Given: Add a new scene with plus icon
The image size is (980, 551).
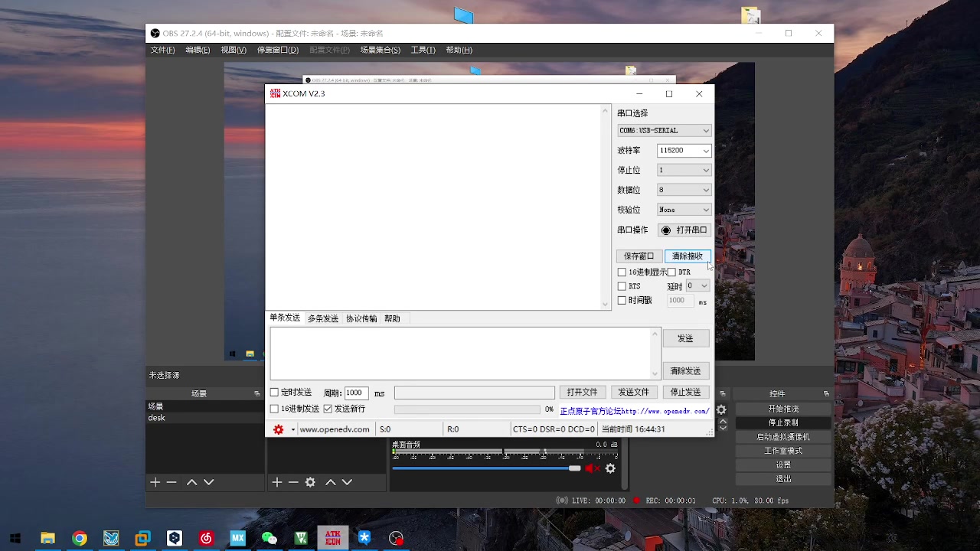Looking at the screenshot, I should 155,482.
